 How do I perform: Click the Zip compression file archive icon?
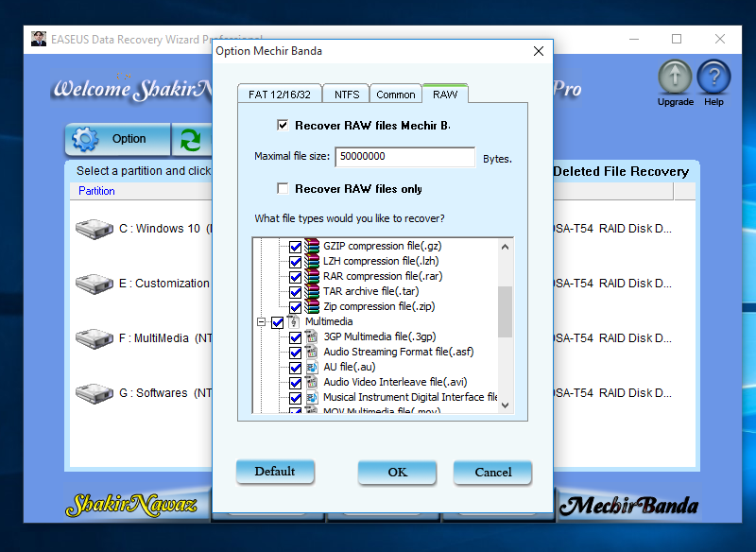click(312, 306)
